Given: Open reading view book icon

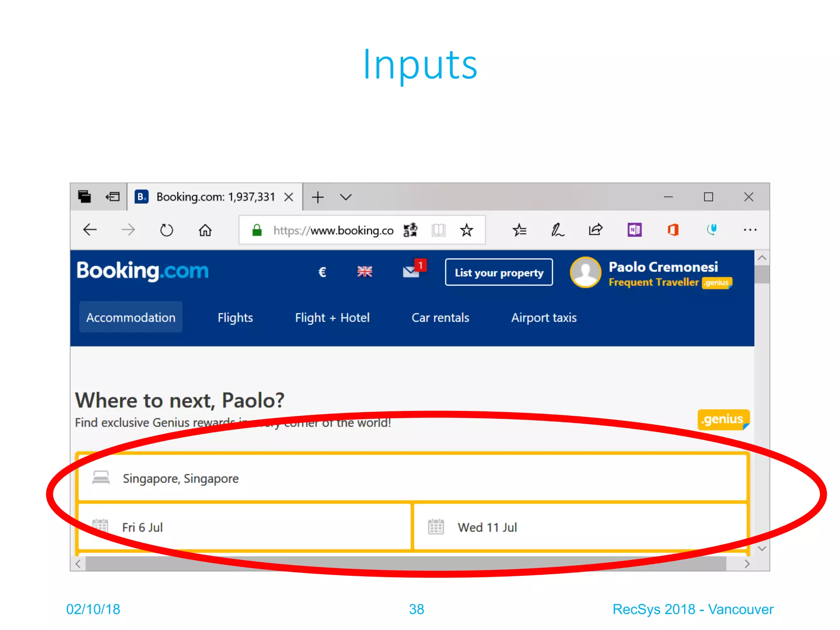Looking at the screenshot, I should tap(438, 230).
